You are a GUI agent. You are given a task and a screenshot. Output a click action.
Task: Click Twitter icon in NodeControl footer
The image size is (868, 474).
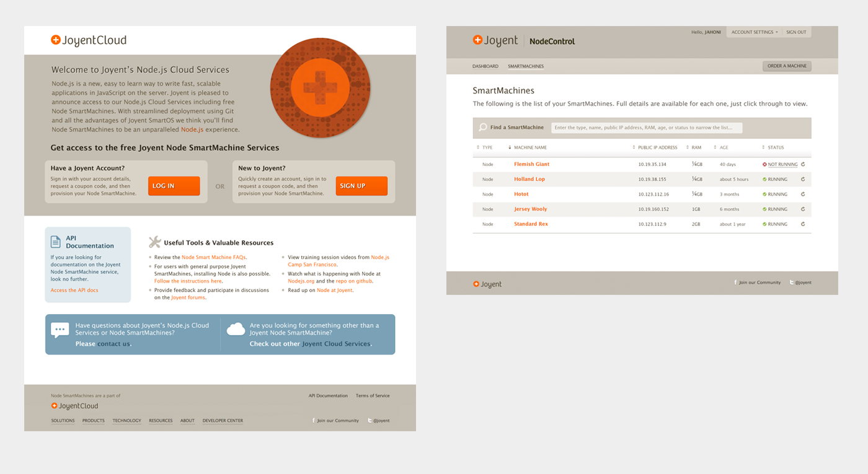coord(792,283)
